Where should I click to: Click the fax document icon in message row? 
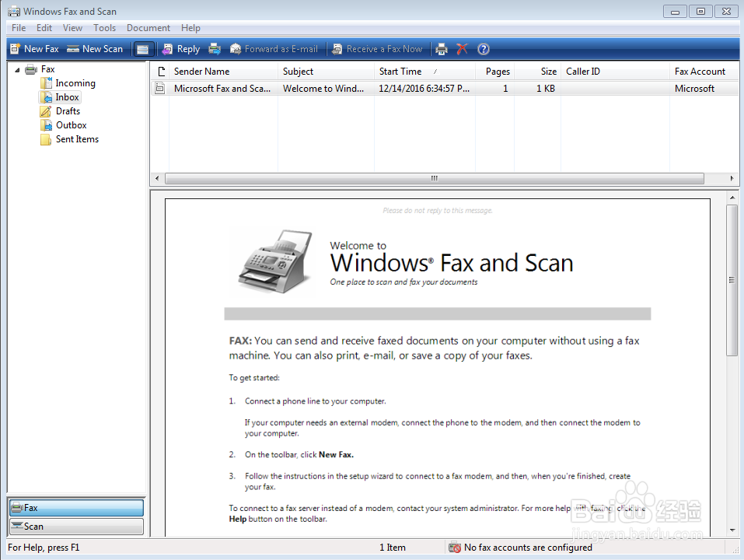click(160, 88)
